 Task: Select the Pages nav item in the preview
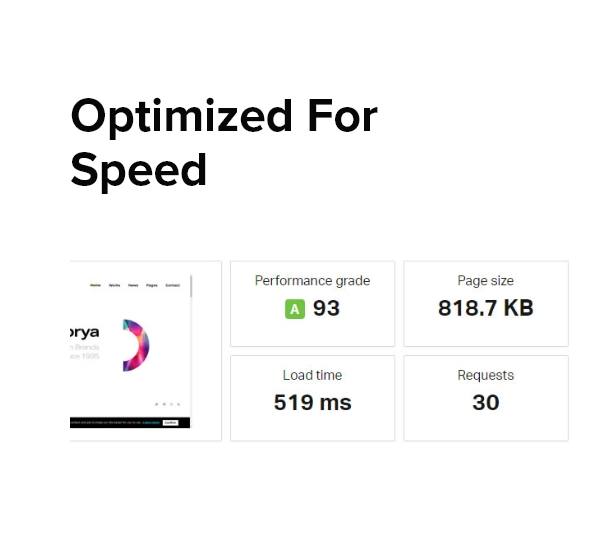click(x=152, y=285)
